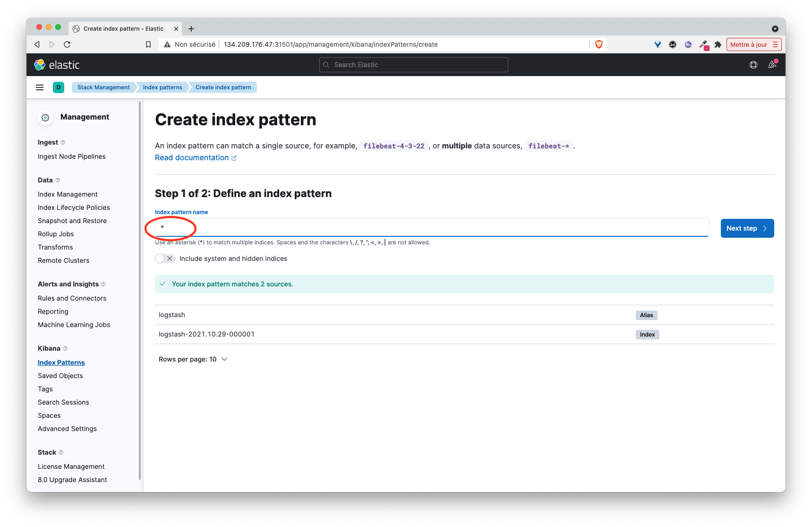
Task: Open Search Sessions
Action: click(63, 402)
